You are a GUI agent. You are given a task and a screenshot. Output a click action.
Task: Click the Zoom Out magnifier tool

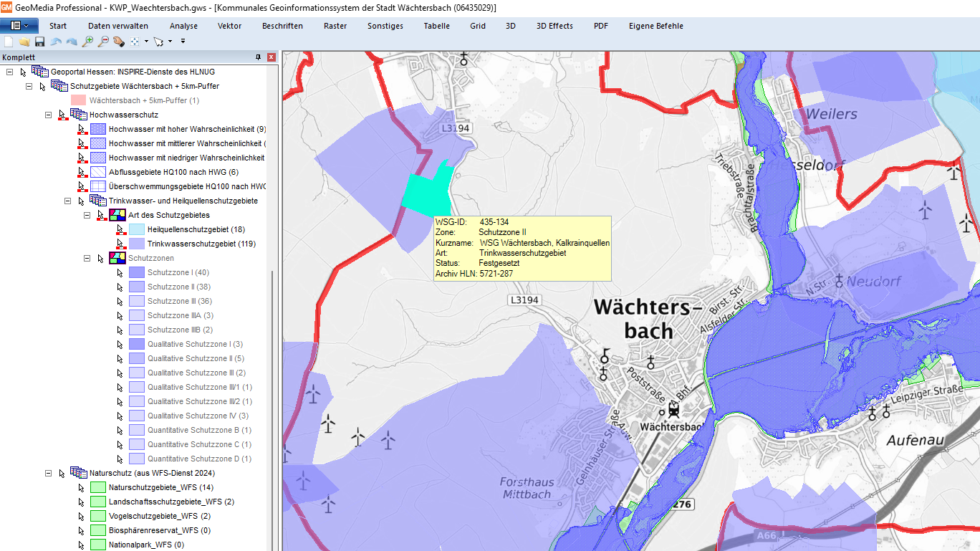pos(103,42)
